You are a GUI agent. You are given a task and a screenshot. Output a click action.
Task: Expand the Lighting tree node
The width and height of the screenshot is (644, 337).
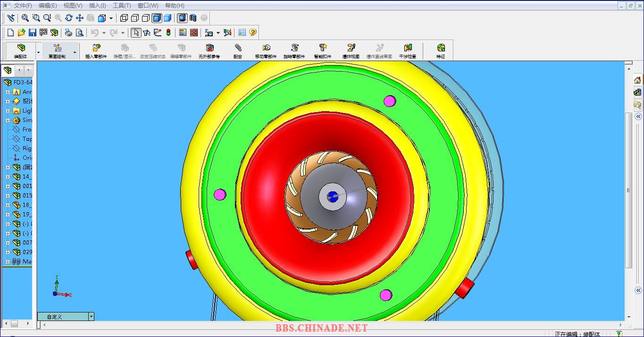tap(8, 111)
